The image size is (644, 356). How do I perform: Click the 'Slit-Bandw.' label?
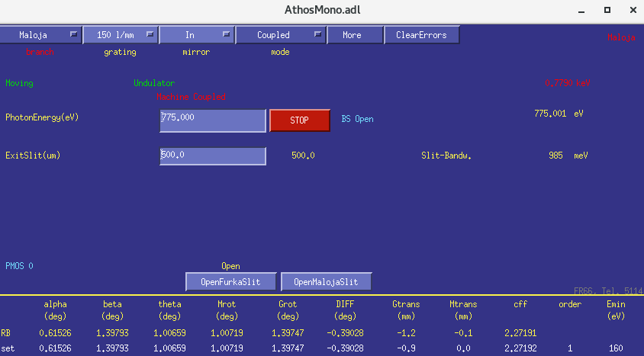pos(446,156)
